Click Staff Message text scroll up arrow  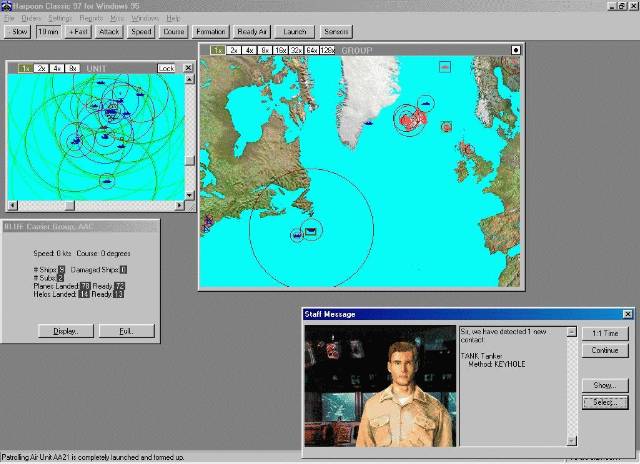coord(572,332)
